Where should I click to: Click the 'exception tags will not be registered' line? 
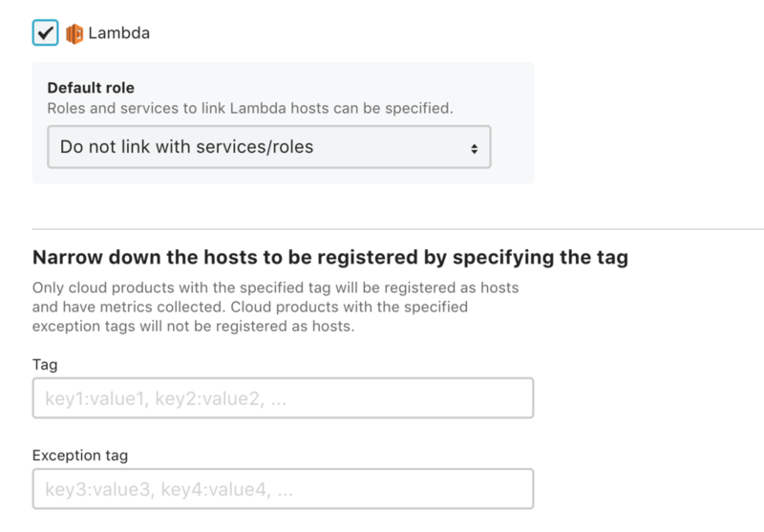193,326
